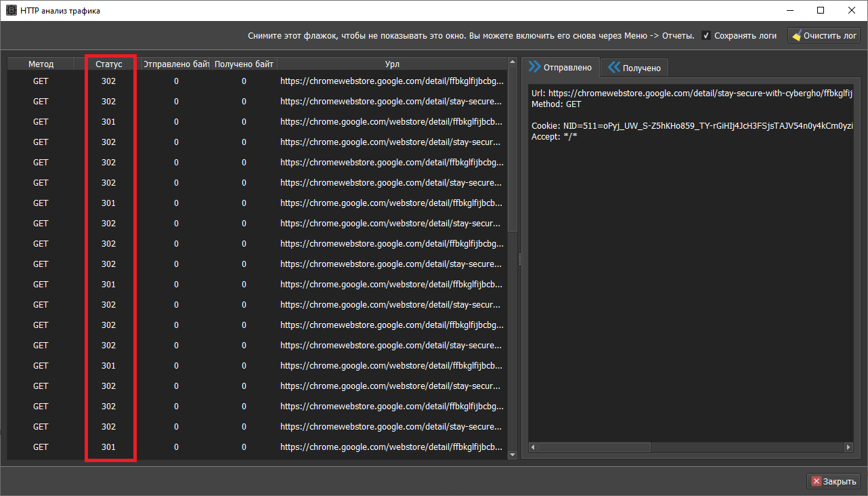Click the Получено байт column header

(244, 64)
